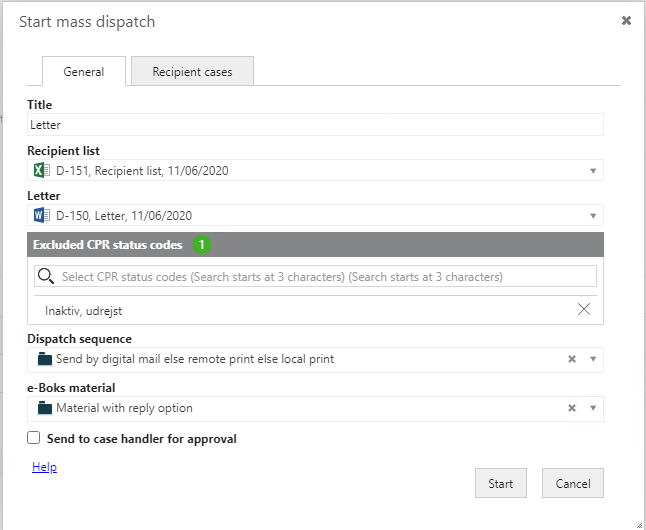Clear the Dispatch sequence selection
The image size is (646, 530).
point(572,359)
